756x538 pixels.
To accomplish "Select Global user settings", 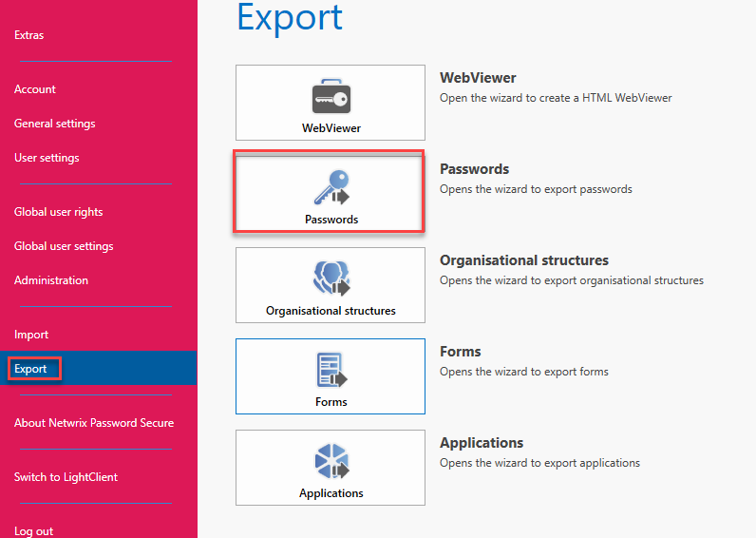I will tap(64, 246).
